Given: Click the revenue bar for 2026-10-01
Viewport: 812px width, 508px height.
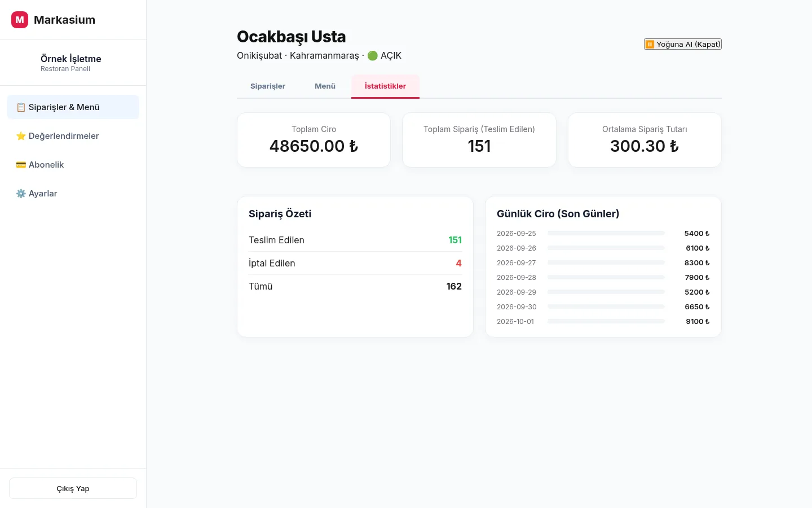Looking at the screenshot, I should (606, 321).
